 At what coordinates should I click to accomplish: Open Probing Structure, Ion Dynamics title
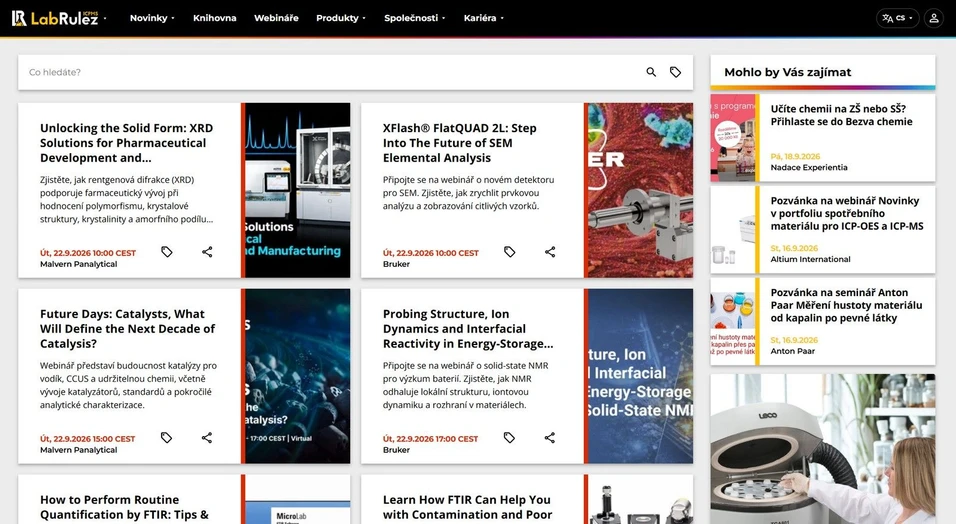coord(468,329)
